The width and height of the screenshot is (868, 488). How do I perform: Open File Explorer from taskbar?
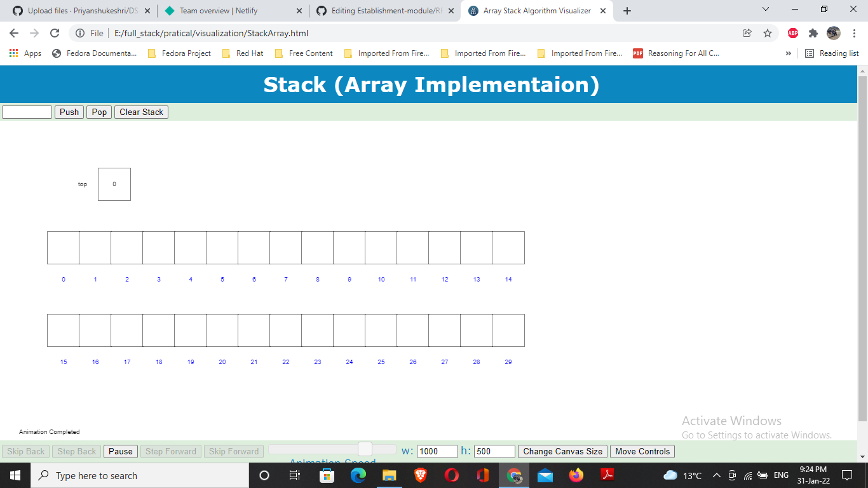390,475
